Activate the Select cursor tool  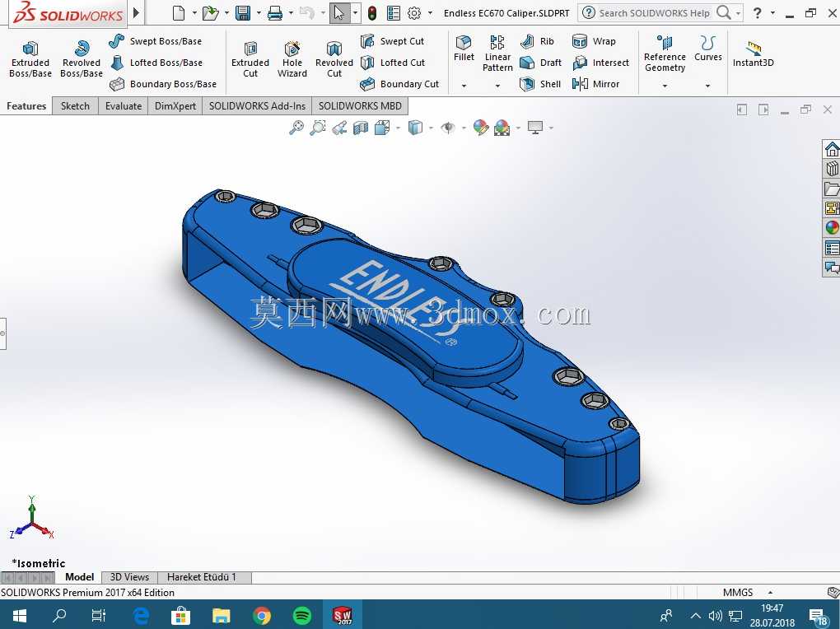[339, 13]
